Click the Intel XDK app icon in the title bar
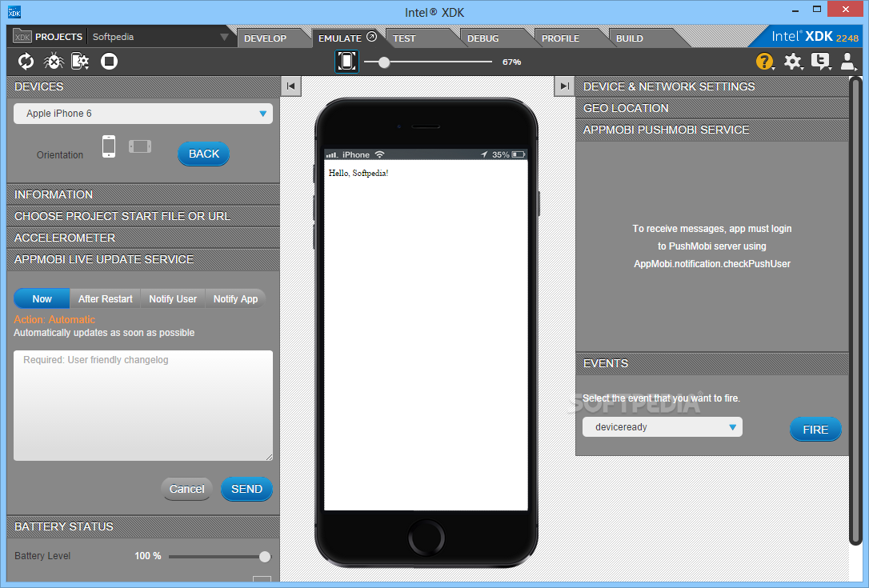Screen dimensions: 869x588 tap(14, 11)
